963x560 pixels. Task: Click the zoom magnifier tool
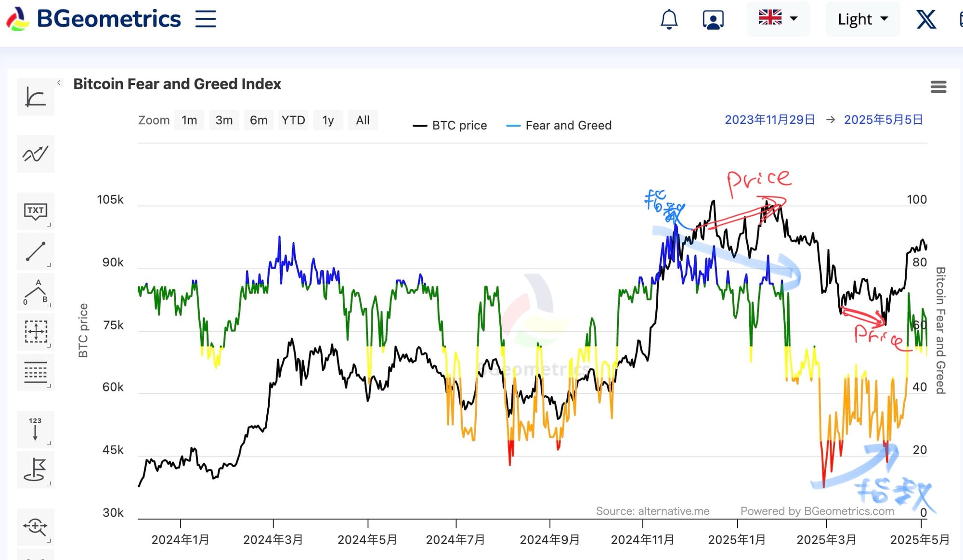click(36, 527)
